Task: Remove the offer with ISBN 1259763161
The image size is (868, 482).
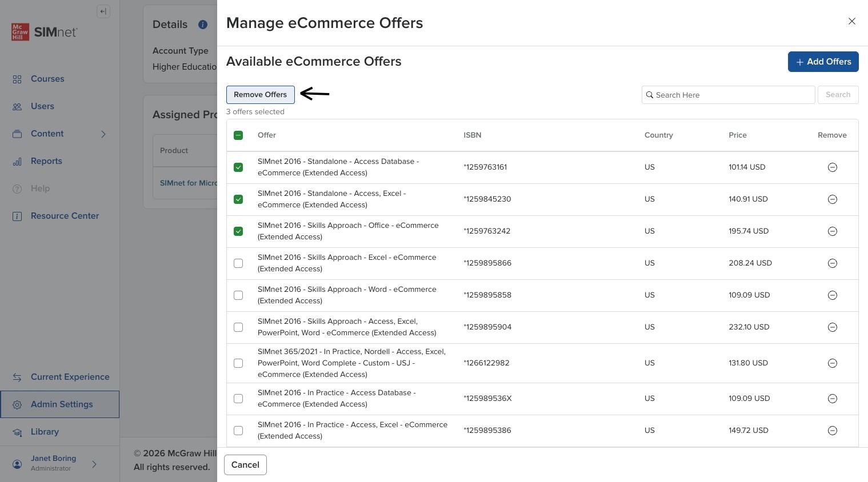Action: coord(833,167)
